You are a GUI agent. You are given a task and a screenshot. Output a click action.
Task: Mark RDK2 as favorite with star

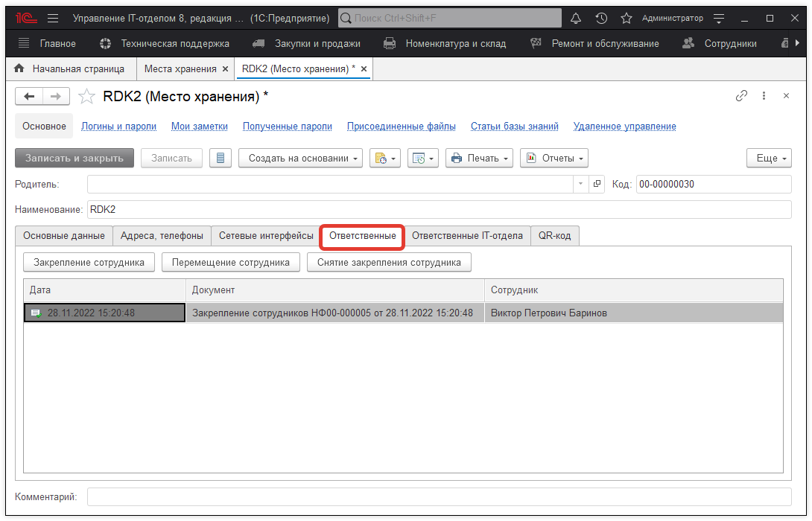coord(87,96)
